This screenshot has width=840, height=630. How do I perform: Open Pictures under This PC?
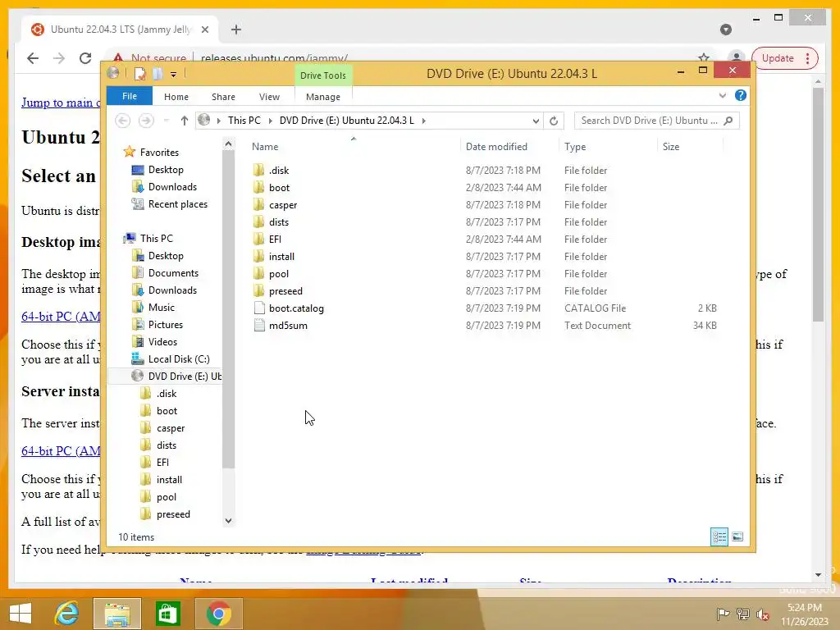165,325
